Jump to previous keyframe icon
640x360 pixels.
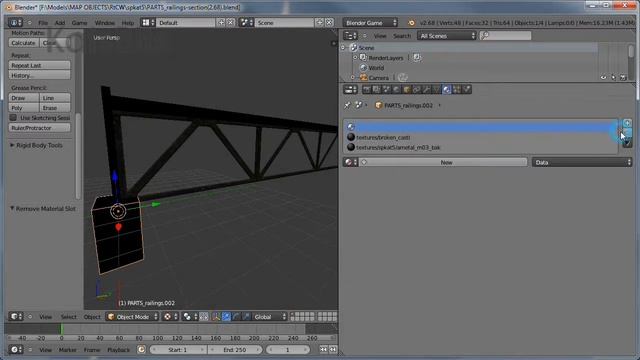(333, 350)
